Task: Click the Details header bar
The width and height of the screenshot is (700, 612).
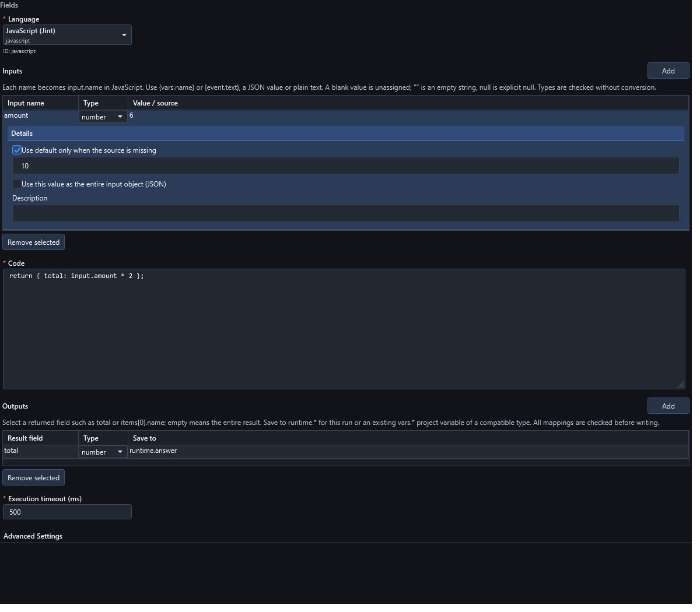Action: click(346, 133)
